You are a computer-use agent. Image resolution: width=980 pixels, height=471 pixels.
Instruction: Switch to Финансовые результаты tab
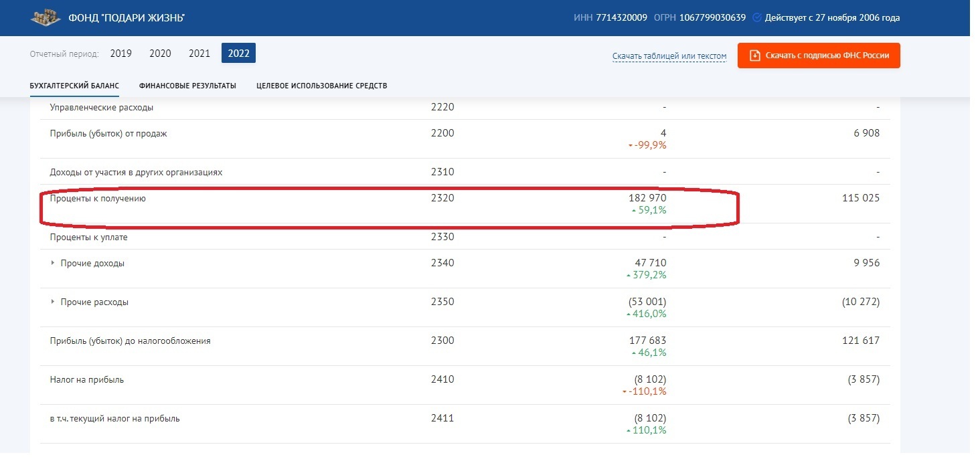(187, 86)
